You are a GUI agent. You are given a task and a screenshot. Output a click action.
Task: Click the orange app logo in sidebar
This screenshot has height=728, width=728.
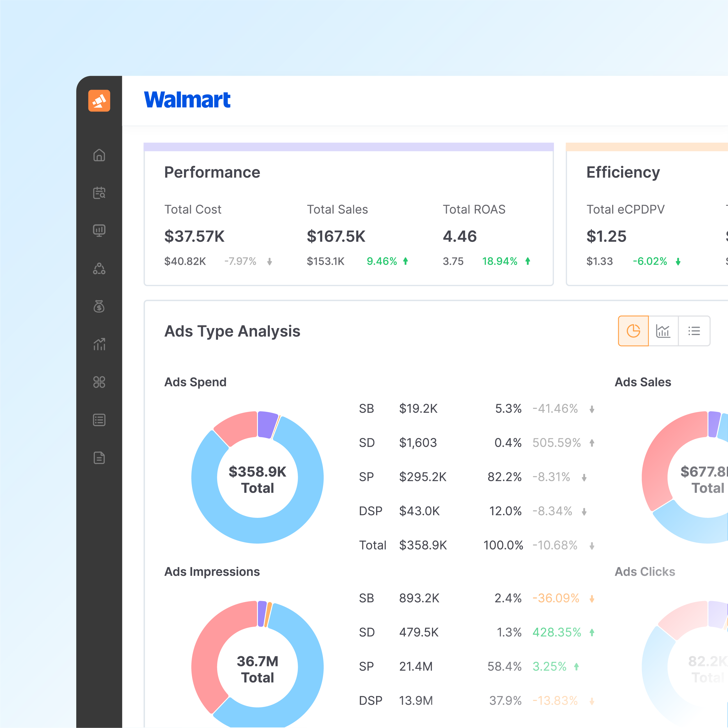(x=99, y=101)
